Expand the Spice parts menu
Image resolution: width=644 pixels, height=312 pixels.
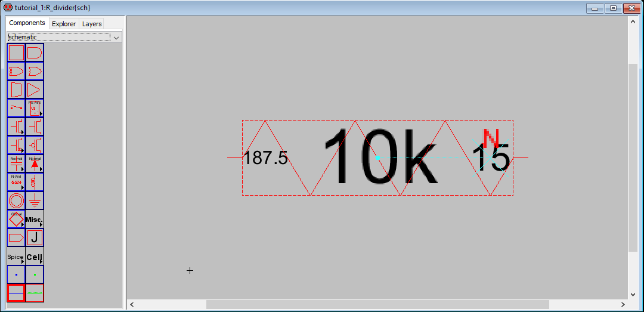pyautogui.click(x=16, y=257)
